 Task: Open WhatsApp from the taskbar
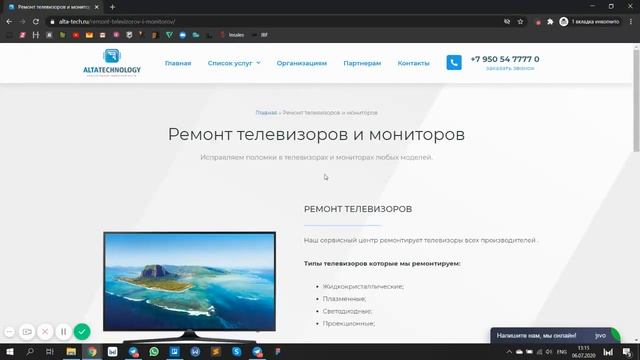click(154, 352)
